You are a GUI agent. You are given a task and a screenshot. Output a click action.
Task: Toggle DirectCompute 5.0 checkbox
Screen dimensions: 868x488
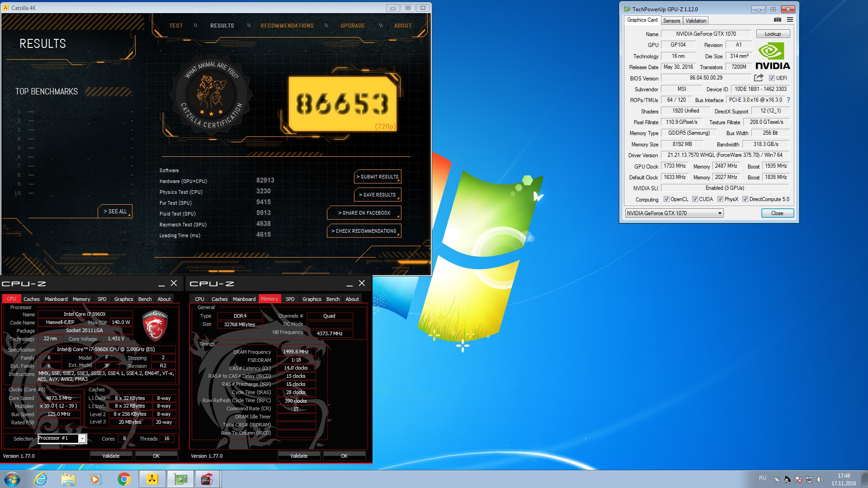click(x=745, y=199)
